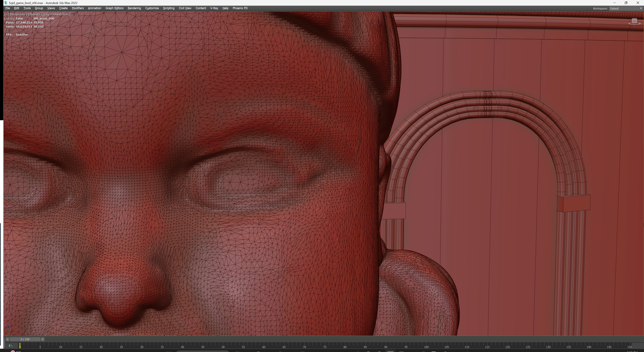Open the Clay + Edged Faces shading menu
Screen dimensions: 644x352
coord(57,14)
